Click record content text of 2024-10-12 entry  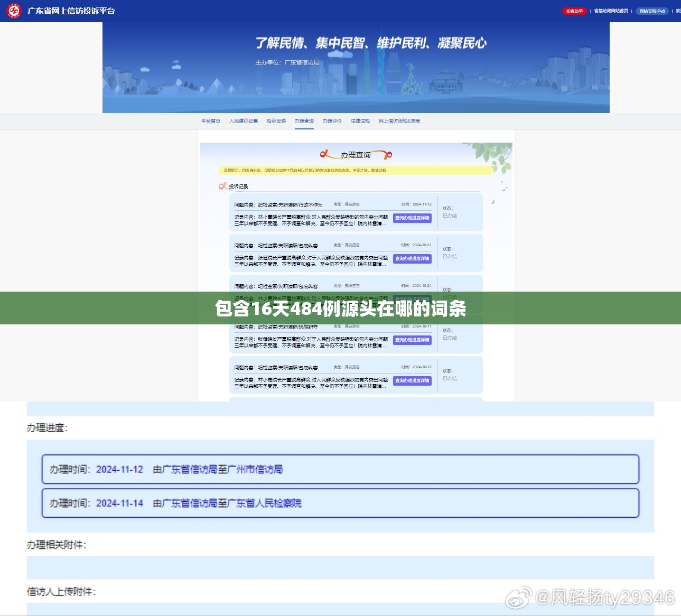(311, 383)
